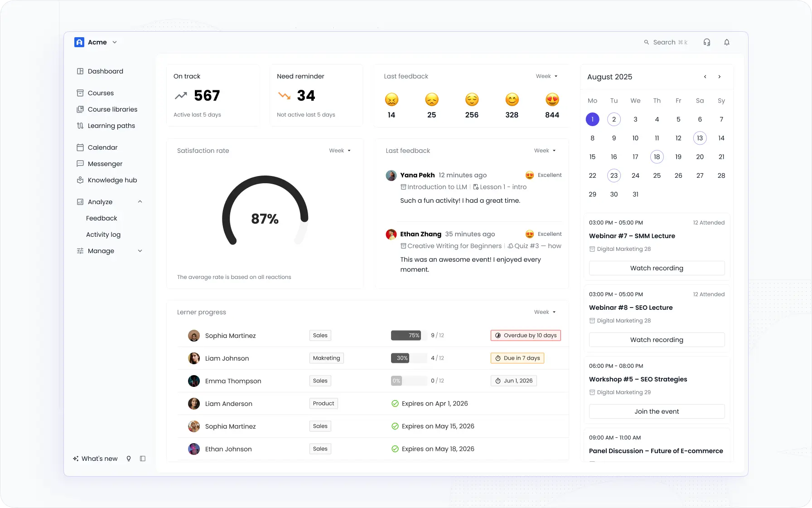812x508 pixels.
Task: Click the lightbulb icon near What's new
Action: (x=129, y=459)
